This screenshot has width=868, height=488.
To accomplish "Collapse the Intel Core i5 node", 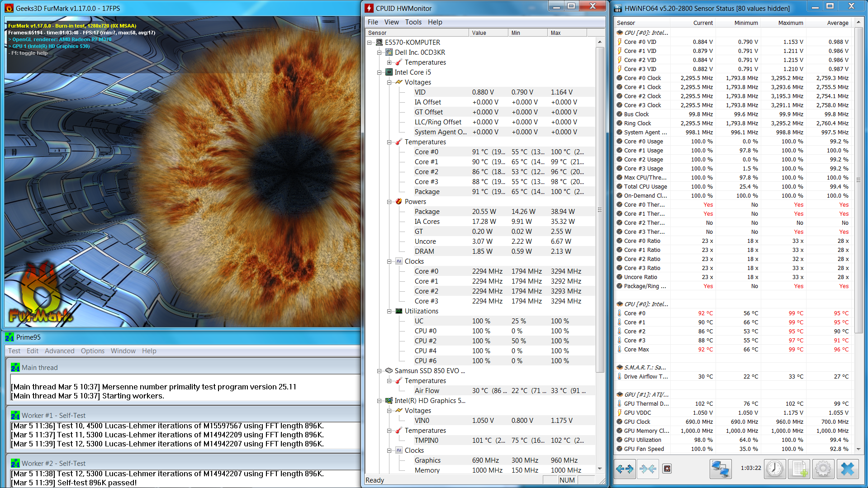I will click(x=379, y=72).
